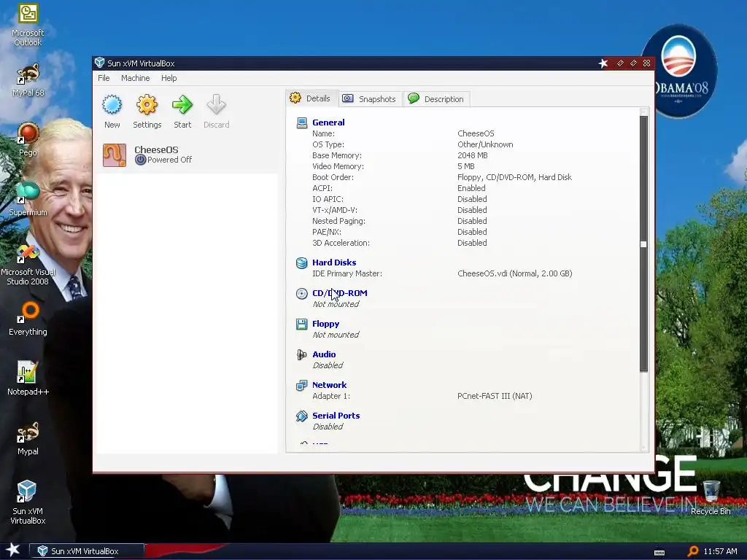This screenshot has height=560, width=747.
Task: Open MyPal 68 desktop shortcut
Action: point(28,80)
